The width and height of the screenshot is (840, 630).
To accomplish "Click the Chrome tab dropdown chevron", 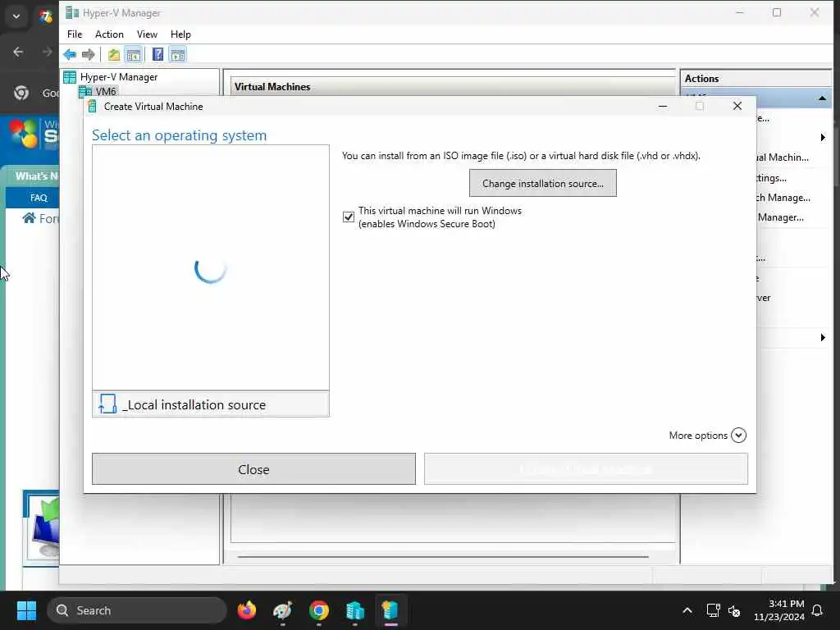I will (16, 16).
